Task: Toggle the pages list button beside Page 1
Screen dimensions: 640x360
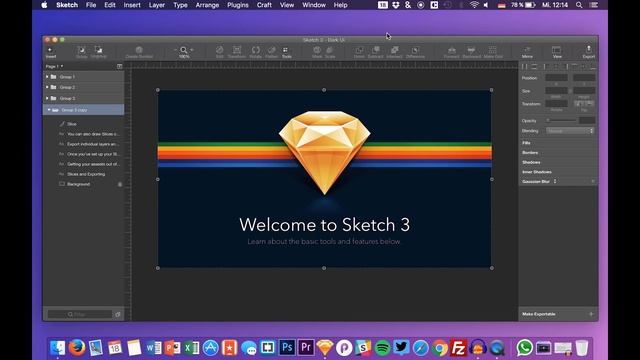Action: [120, 66]
